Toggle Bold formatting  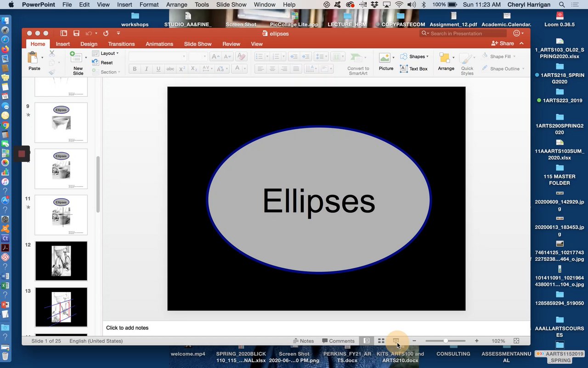click(135, 69)
